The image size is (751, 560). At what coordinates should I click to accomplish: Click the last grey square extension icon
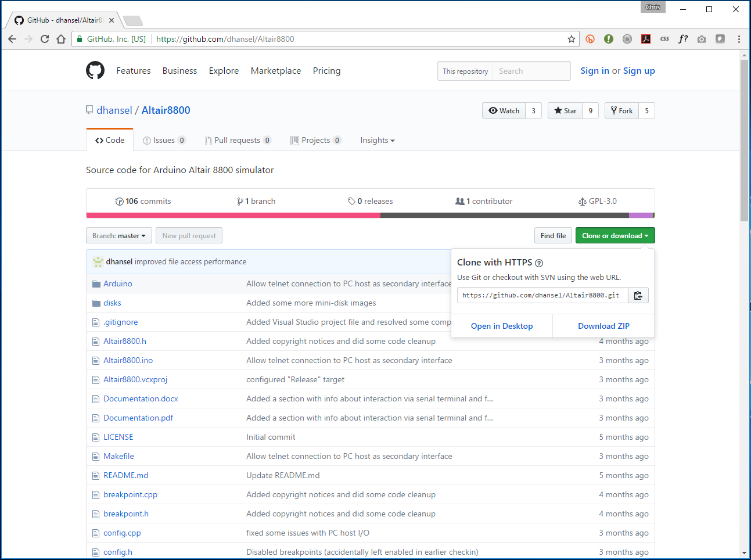pos(720,39)
